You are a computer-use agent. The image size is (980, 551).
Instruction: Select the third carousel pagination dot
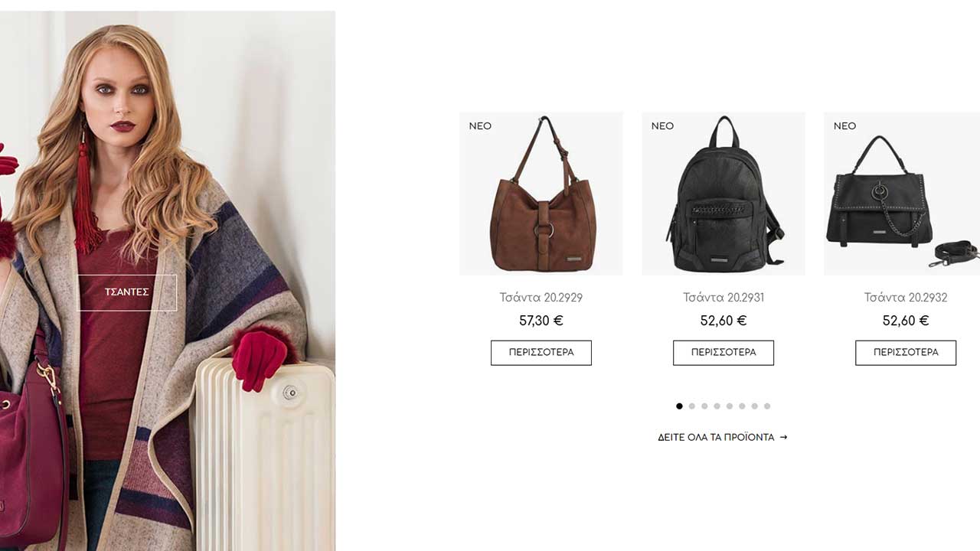point(704,406)
